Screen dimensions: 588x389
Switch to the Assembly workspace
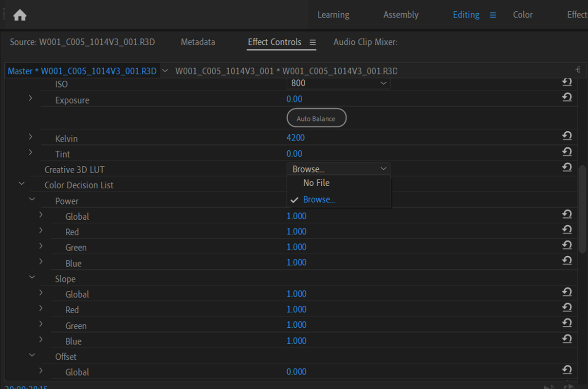click(401, 15)
